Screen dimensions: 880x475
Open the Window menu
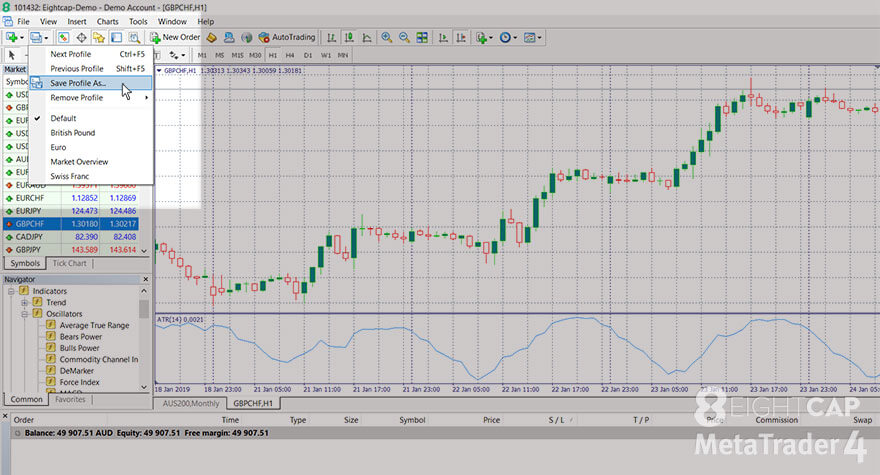click(172, 21)
